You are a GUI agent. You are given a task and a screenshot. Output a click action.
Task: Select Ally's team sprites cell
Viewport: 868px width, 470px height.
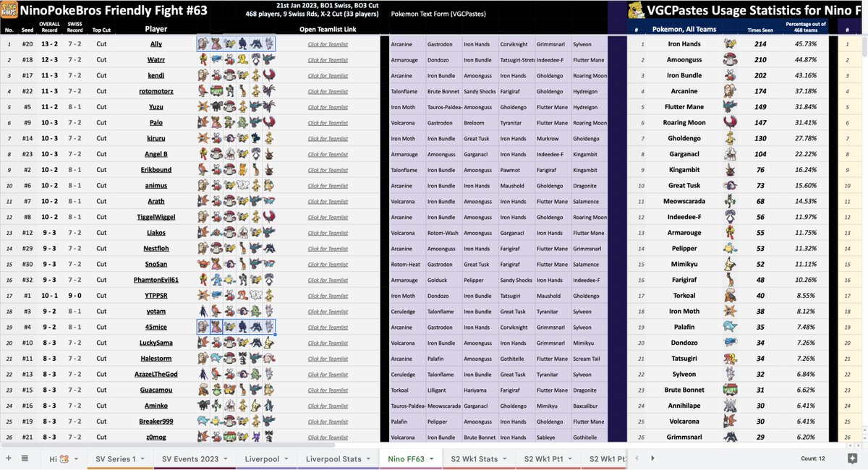point(236,44)
